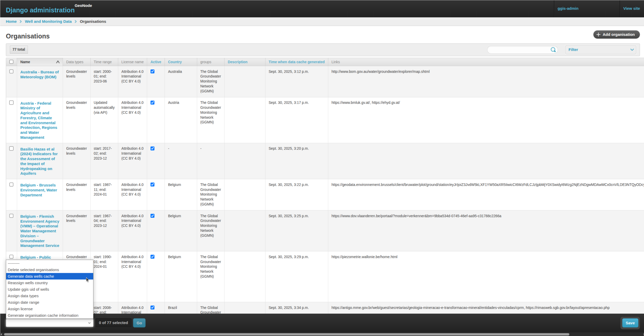Select the Generate data wells cache action
Image resolution: width=644 pixels, height=336 pixels.
click(x=31, y=276)
